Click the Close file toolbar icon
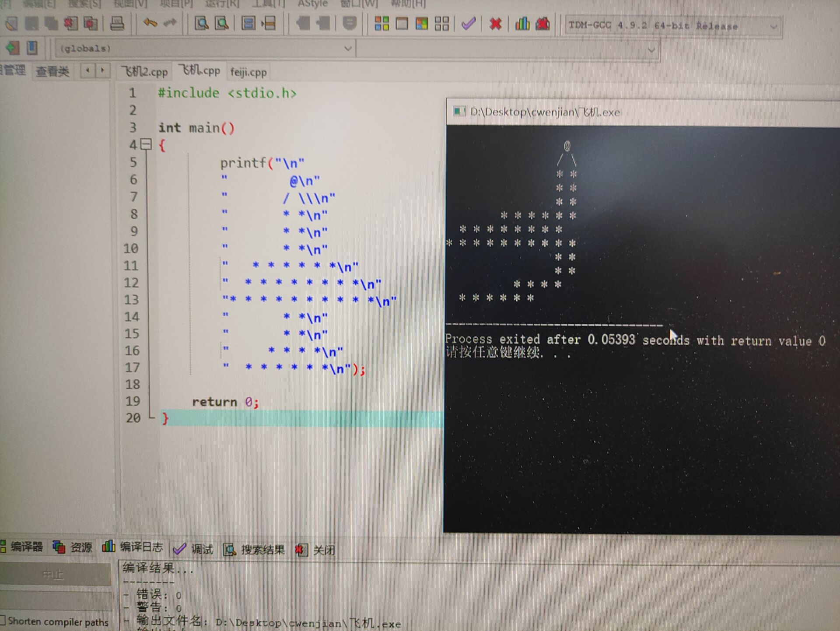 click(71, 23)
